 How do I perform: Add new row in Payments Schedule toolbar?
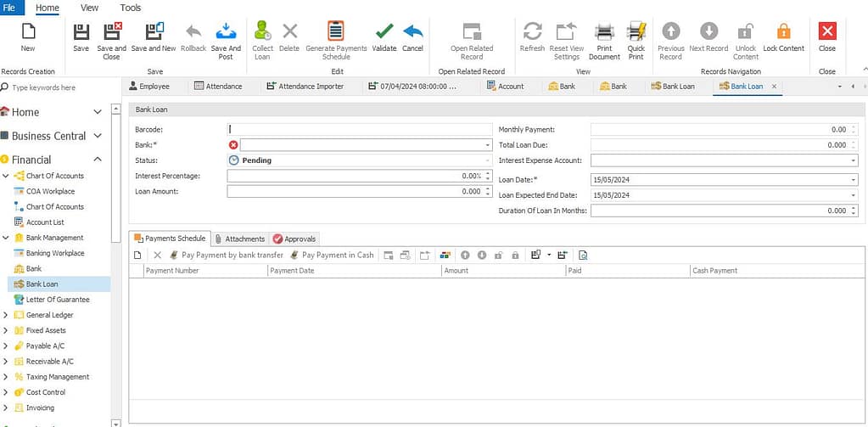coord(137,256)
